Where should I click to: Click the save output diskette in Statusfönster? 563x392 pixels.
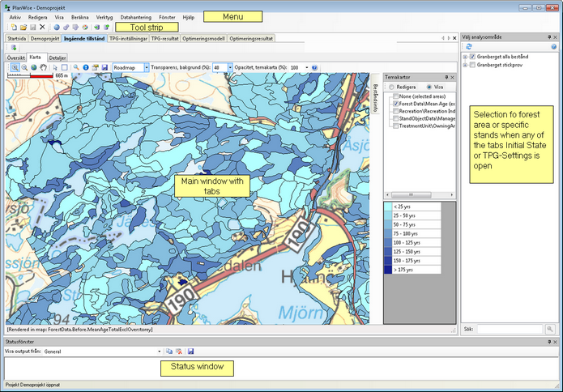(x=190, y=352)
